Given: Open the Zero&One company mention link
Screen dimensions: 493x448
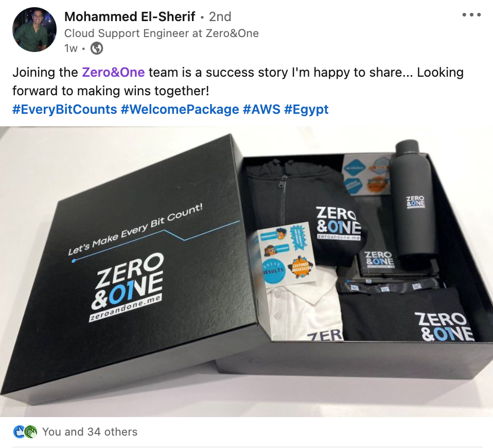Looking at the screenshot, I should point(113,73).
